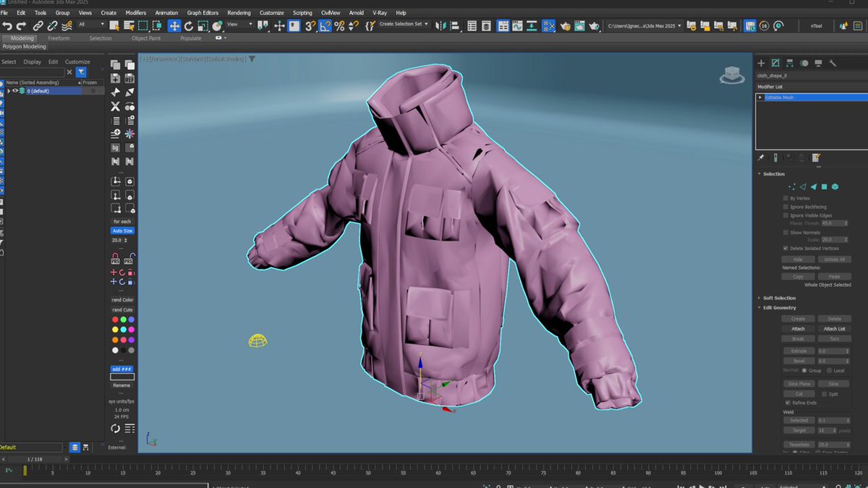Pick the red color swatch
Image resolution: width=868 pixels, height=488 pixels.
pos(115,319)
